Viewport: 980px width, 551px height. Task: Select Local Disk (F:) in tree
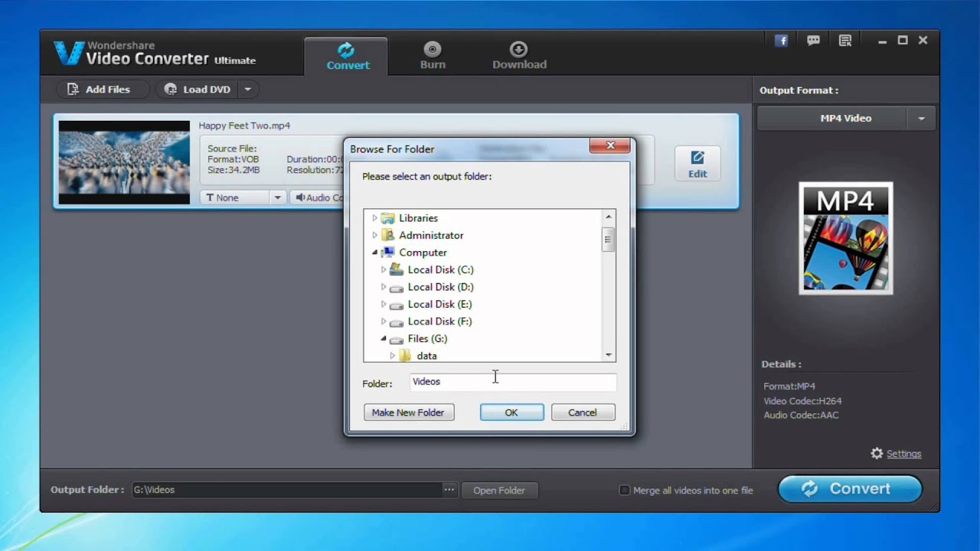439,321
